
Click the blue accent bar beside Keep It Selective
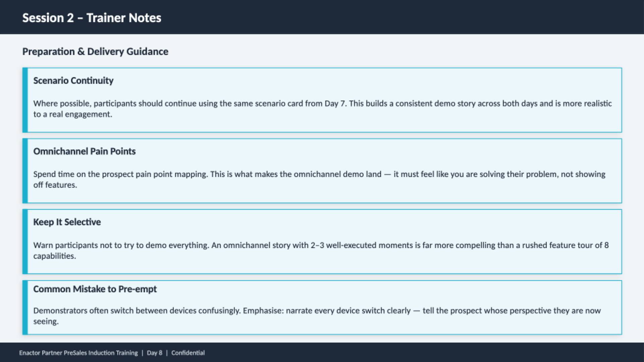(25, 241)
